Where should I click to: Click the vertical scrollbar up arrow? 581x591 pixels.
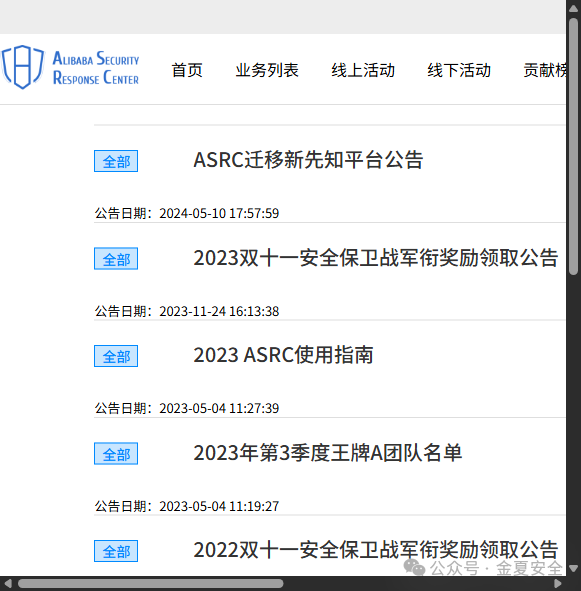coord(573,8)
